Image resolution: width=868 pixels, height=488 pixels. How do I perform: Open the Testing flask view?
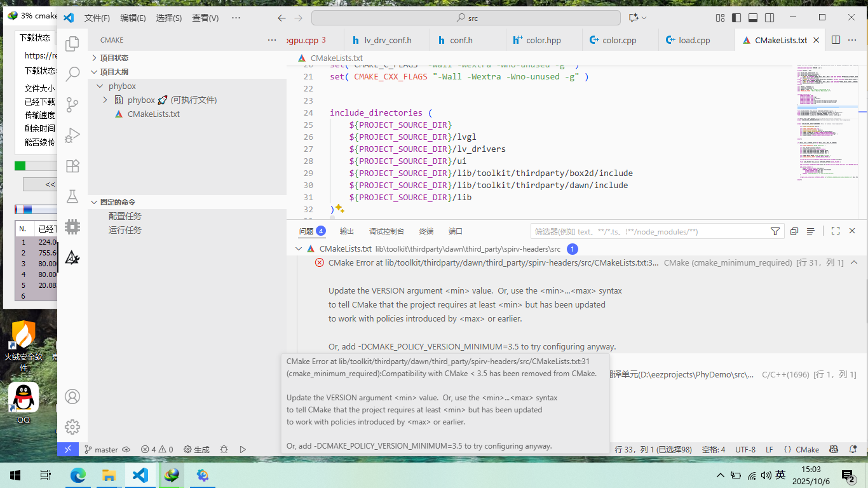[x=72, y=196]
